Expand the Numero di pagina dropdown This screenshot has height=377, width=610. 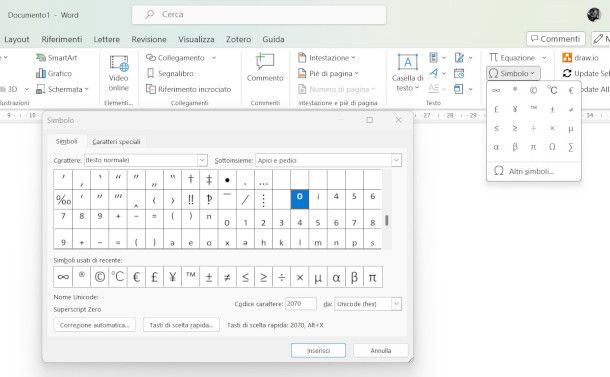coord(373,89)
